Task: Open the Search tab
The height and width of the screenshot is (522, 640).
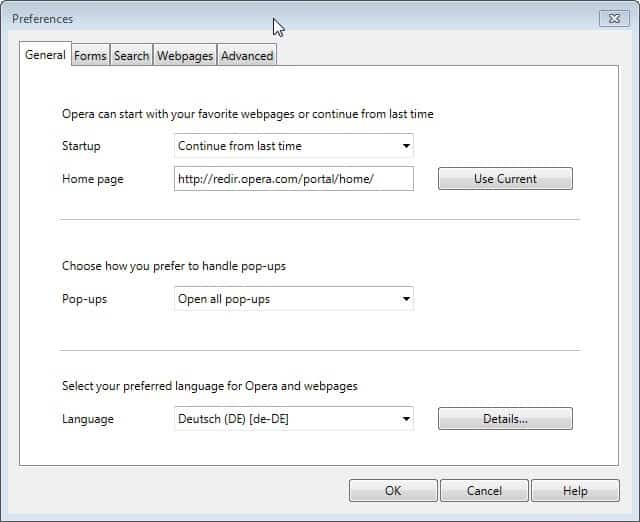Action: point(131,56)
